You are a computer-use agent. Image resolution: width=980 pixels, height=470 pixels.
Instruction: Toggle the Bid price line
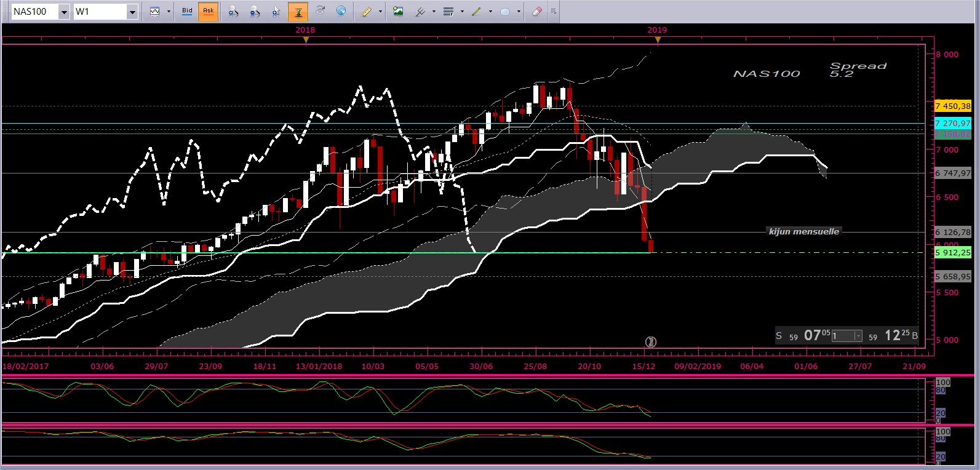187,11
